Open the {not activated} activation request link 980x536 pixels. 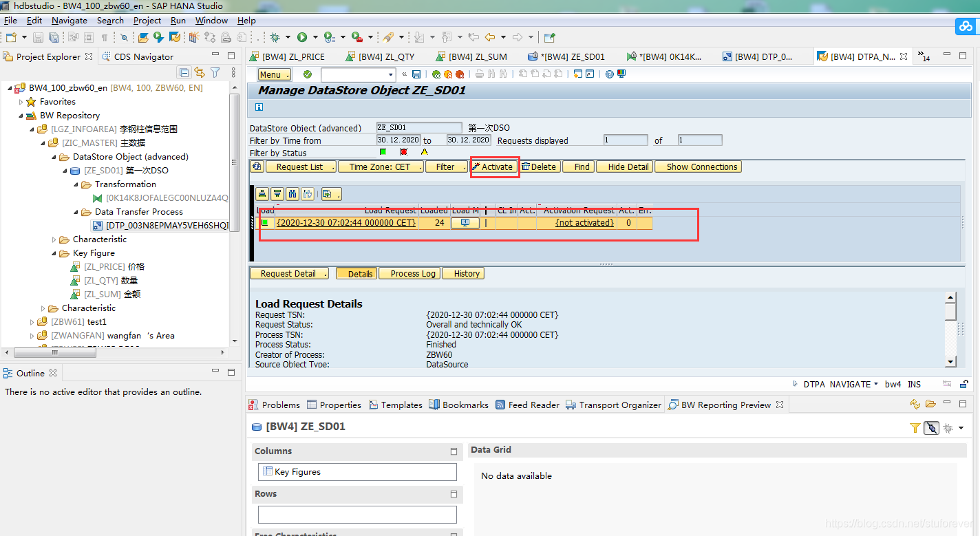pos(585,223)
